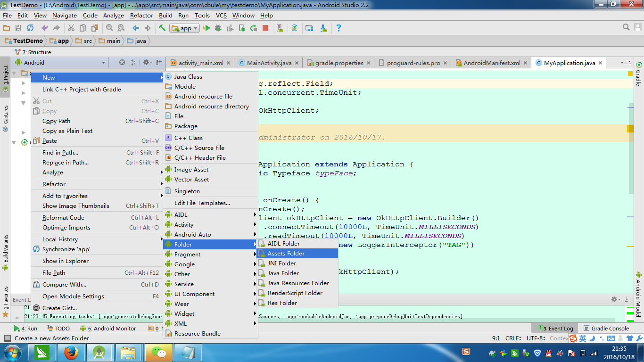Choose JNI Folder menu entry
Image resolution: width=644 pixels, height=362 pixels.
297,263
